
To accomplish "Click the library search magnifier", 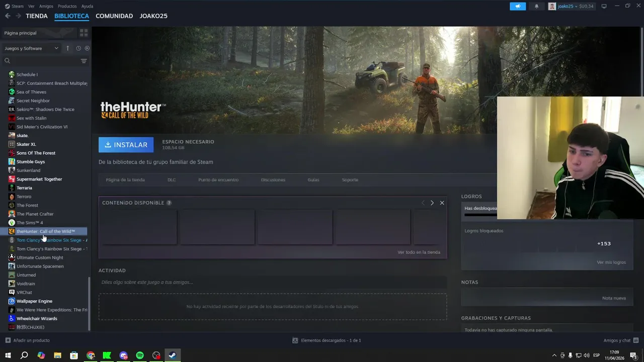I will [7, 61].
